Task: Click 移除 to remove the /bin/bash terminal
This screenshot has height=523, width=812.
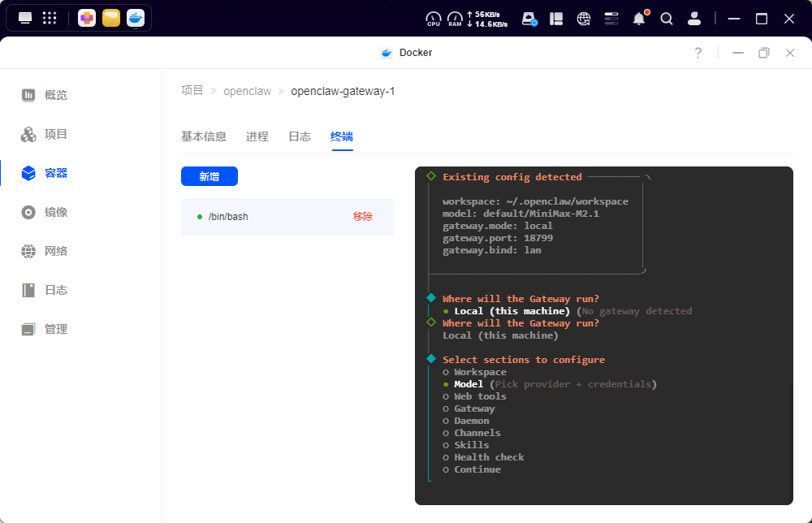Action: [363, 216]
